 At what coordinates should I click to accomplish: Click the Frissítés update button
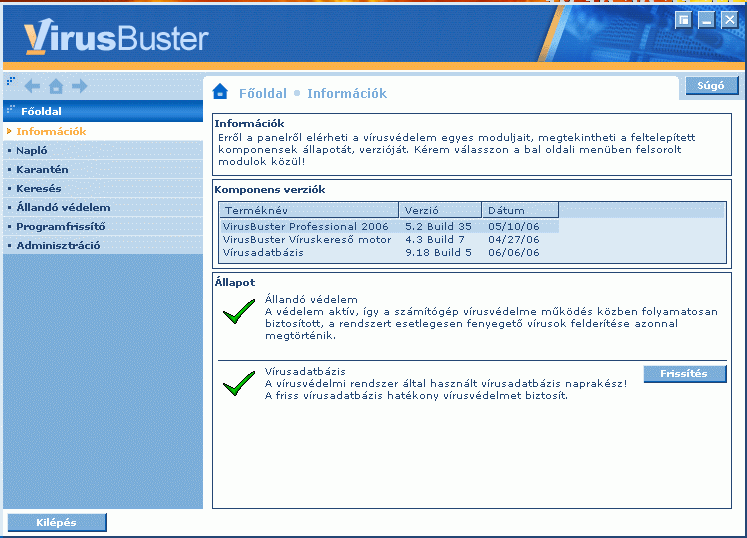coord(685,374)
